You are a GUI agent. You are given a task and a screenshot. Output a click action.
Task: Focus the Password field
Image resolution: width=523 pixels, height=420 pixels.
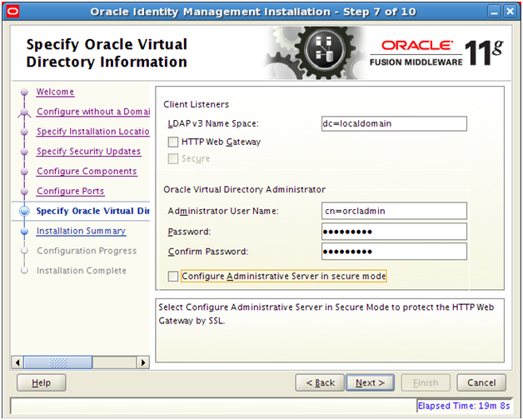(x=394, y=232)
